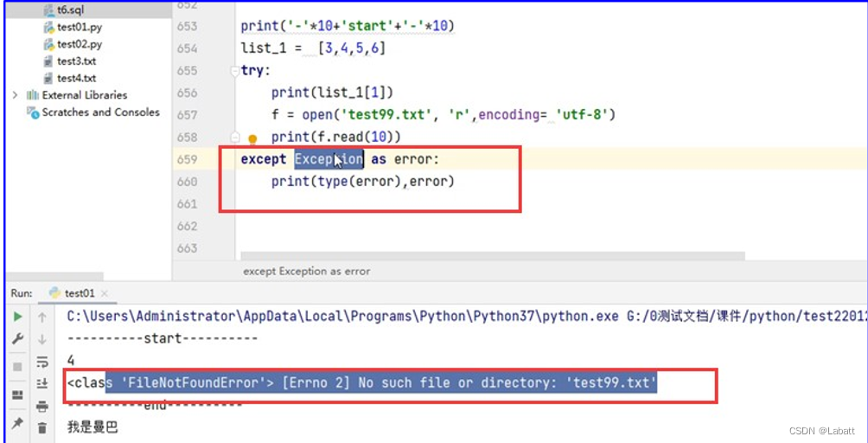Toggle soft-wrap in the console output
The width and height of the screenshot is (868, 443).
[x=42, y=363]
